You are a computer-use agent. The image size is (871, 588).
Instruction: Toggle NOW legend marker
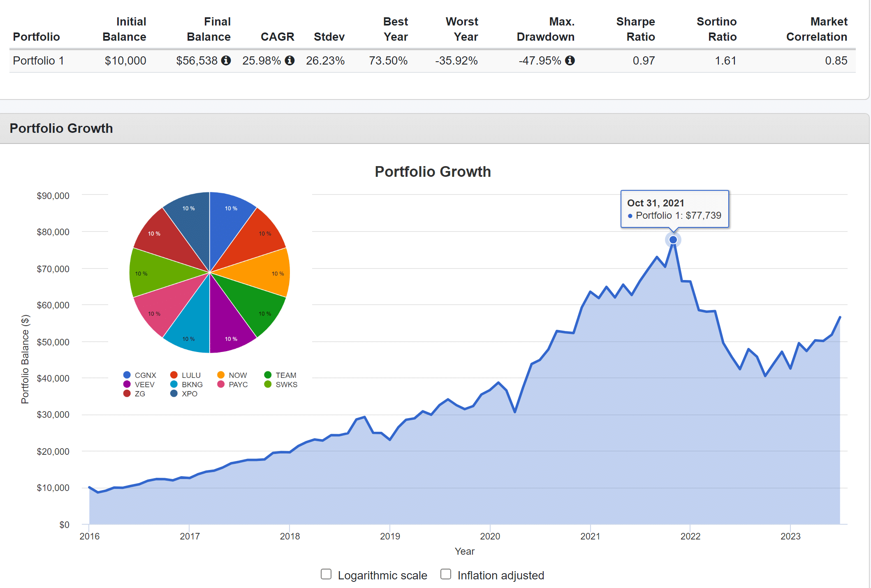(221, 375)
